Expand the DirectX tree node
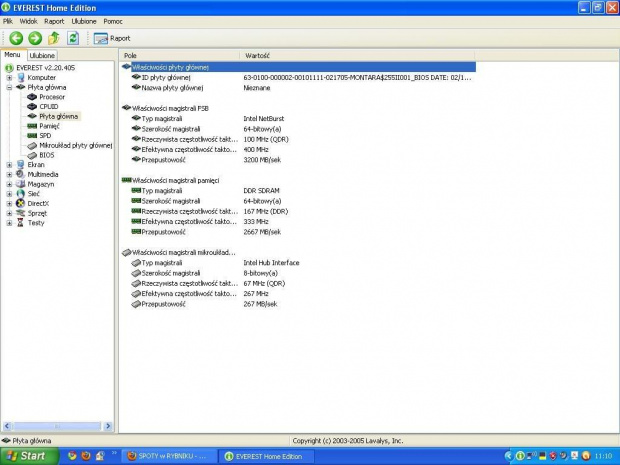The height and width of the screenshot is (465, 620). (x=9, y=204)
